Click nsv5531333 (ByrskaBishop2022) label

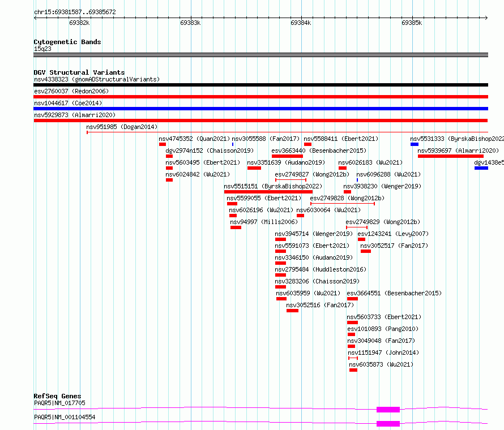pyautogui.click(x=457, y=139)
